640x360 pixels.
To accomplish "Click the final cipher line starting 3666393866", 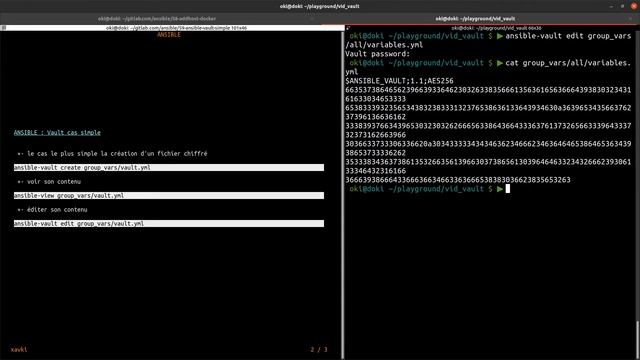I will [x=458, y=180].
